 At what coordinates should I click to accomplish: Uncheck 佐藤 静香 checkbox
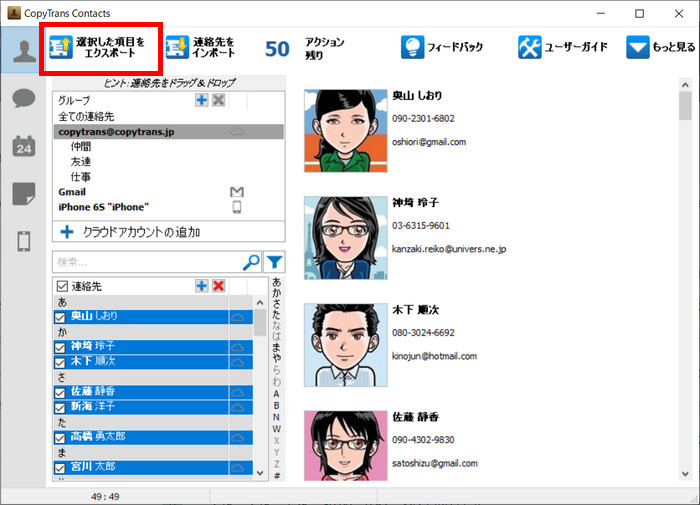[x=60, y=393]
